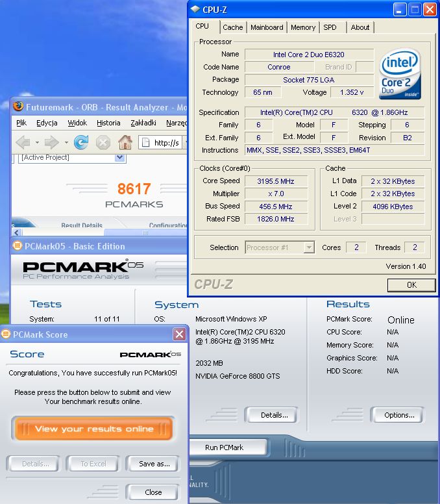This screenshot has width=440, height=504.
Task: Click the Multiplier x 7.0 value
Action: (276, 194)
